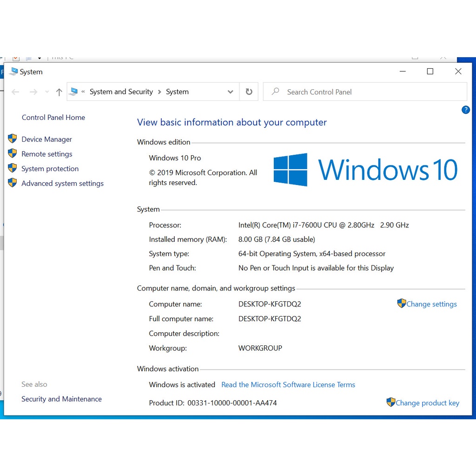Viewport: 476px width, 476px height.
Task: Click shield icon beside System protection
Action: pyautogui.click(x=13, y=167)
